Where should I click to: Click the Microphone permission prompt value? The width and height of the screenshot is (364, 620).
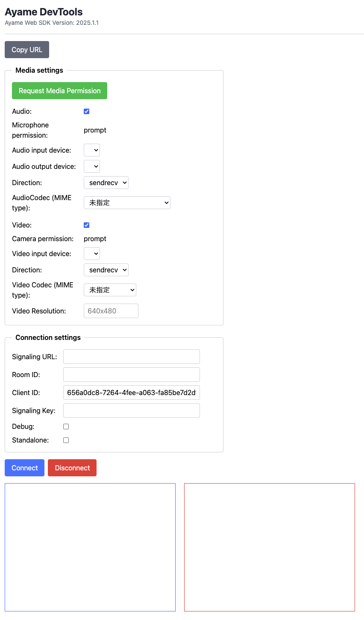pos(95,130)
